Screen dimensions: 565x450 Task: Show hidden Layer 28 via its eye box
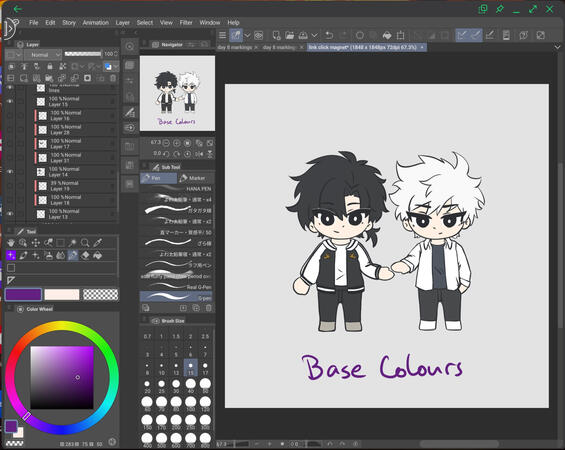point(10,130)
